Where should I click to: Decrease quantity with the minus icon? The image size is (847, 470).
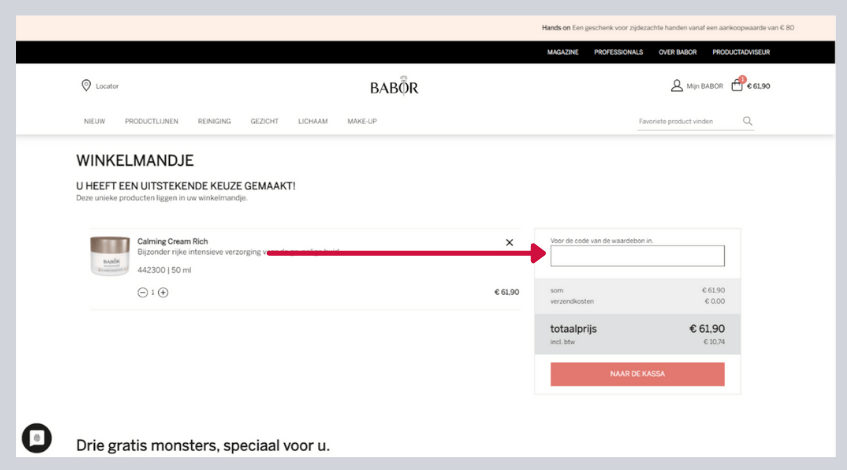pos(143,292)
